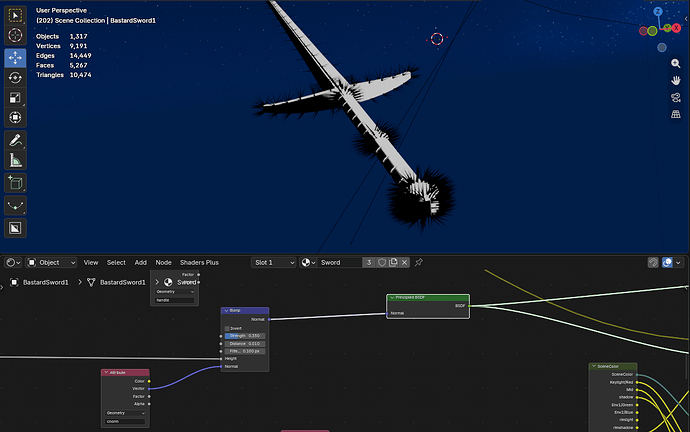Open the overlay options dropdown arrow

(678, 263)
